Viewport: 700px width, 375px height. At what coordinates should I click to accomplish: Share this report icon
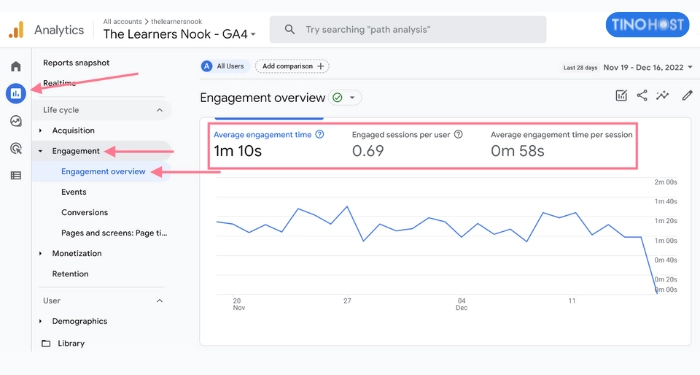coord(642,95)
